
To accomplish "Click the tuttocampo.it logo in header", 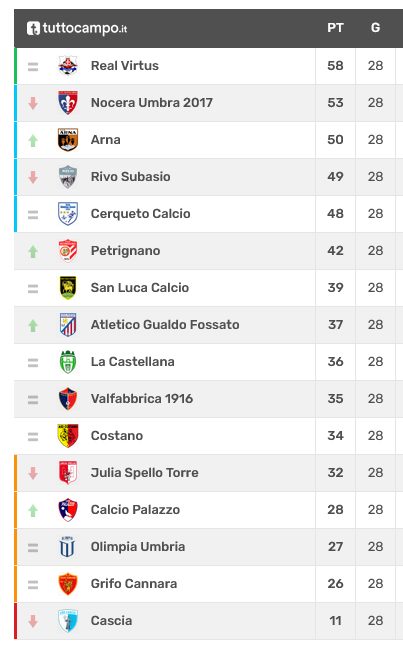I will pyautogui.click(x=77, y=28).
